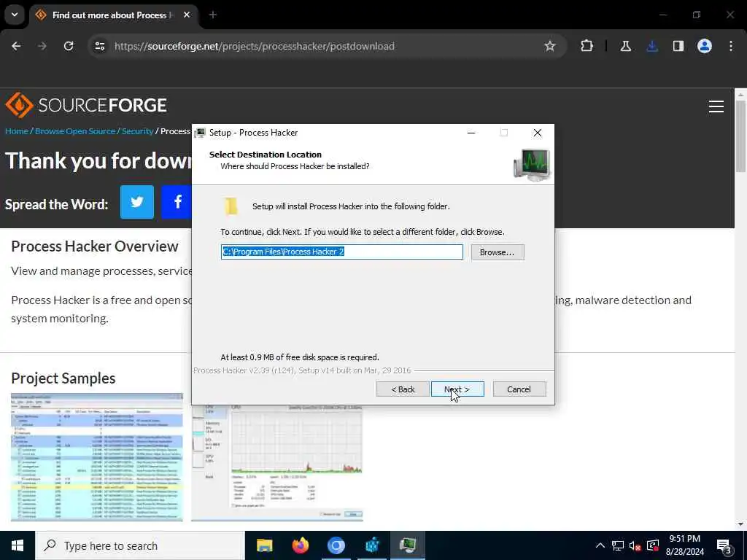Switch to Process Hacker setup on taskbar
The image size is (747, 560).
[408, 545]
